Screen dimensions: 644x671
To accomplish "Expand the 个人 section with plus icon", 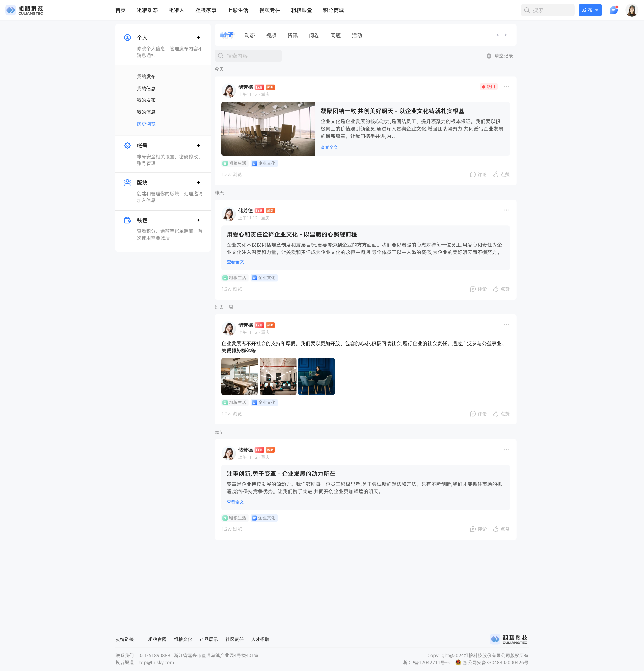I will tap(198, 38).
